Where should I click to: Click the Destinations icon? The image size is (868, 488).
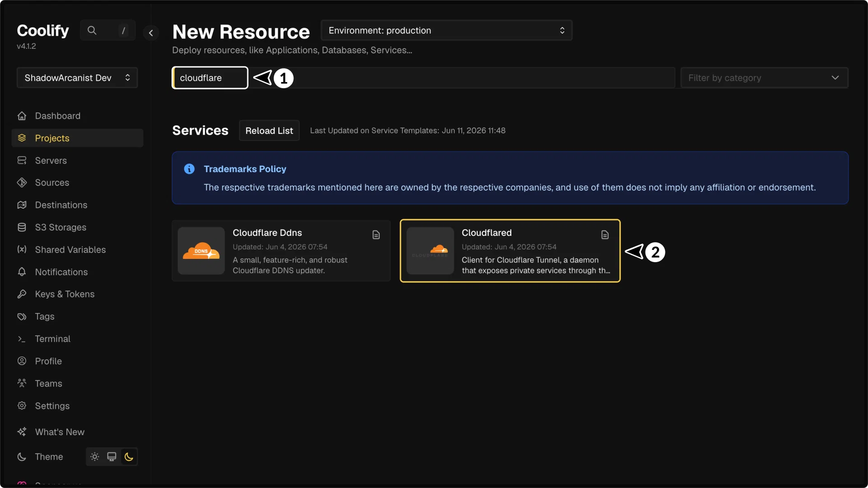pyautogui.click(x=22, y=205)
